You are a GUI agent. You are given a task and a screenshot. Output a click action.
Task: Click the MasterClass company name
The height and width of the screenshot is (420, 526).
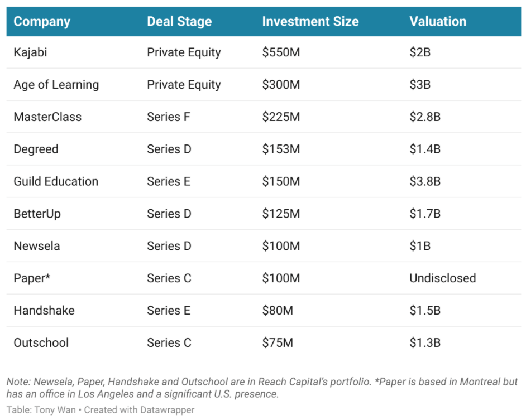pos(47,117)
